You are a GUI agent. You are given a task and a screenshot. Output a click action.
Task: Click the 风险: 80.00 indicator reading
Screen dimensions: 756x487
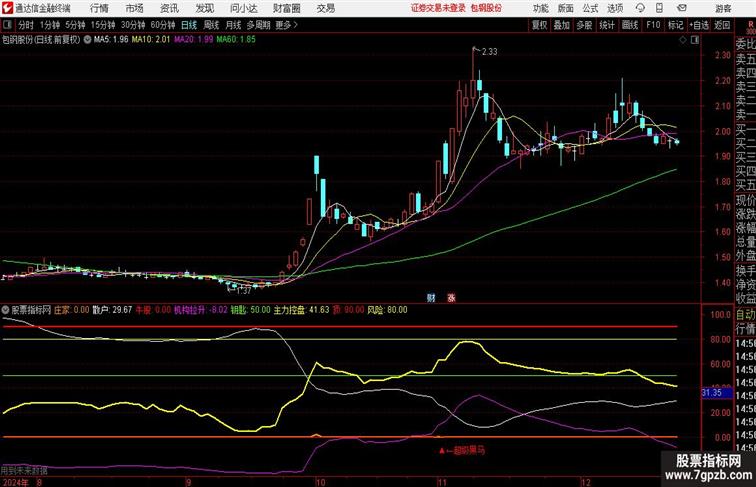click(387, 310)
